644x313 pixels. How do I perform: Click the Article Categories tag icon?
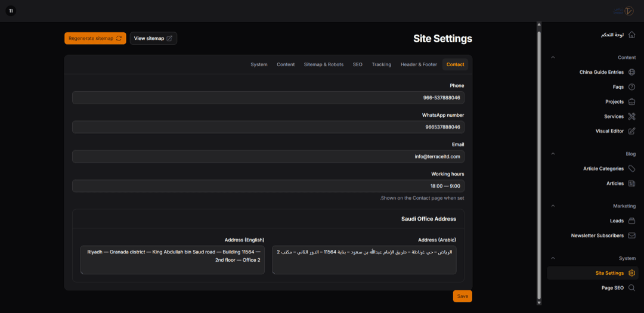[631, 168]
